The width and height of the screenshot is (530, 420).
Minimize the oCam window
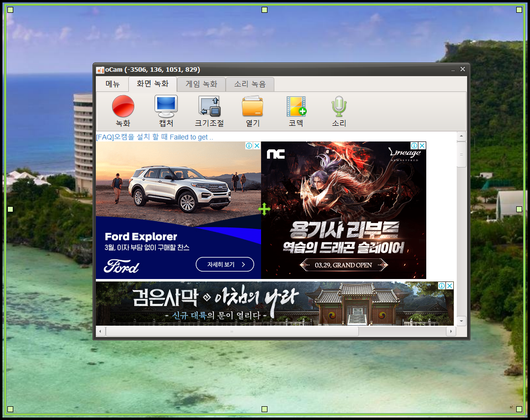pos(453,70)
